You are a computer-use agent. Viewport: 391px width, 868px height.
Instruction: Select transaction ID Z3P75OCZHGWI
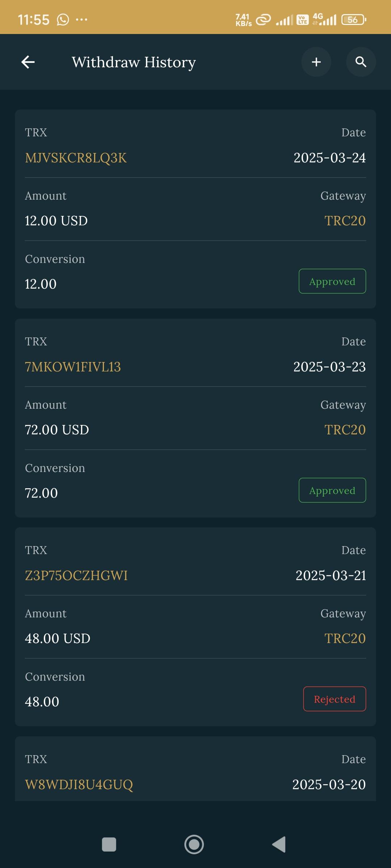[76, 576]
